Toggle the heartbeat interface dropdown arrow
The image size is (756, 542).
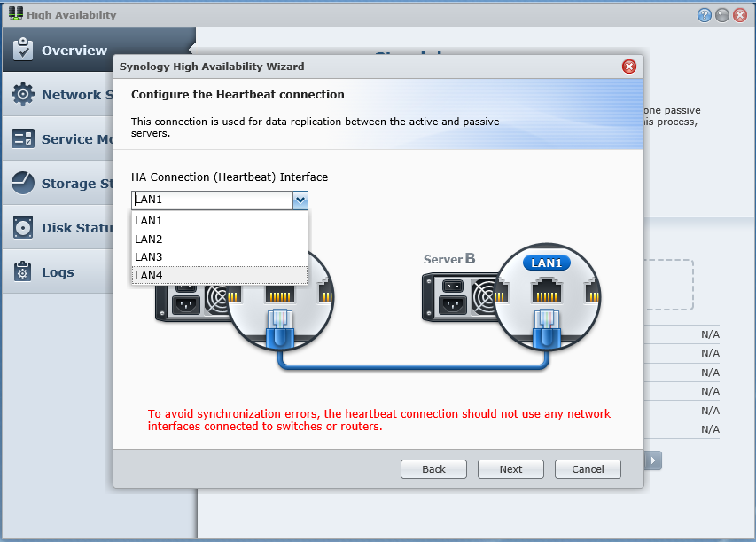(x=300, y=200)
